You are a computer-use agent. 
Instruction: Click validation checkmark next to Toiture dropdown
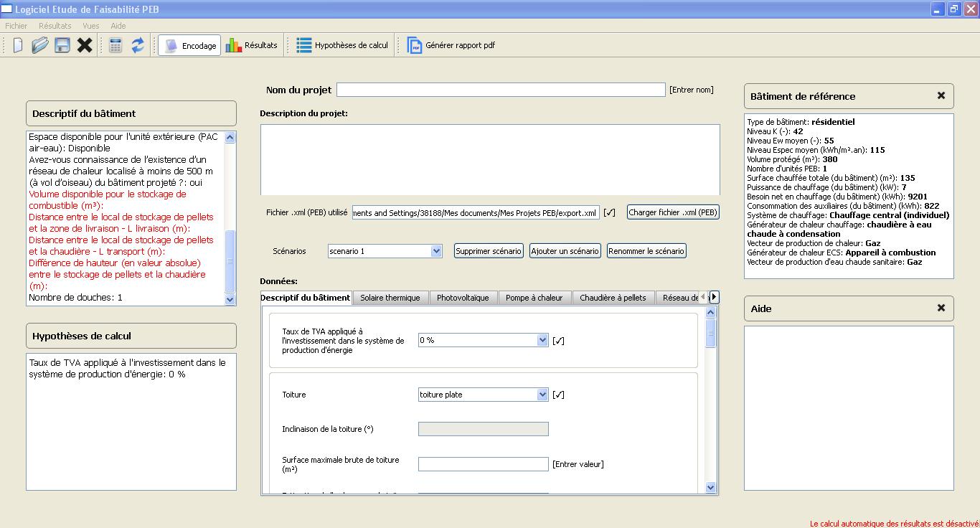pyautogui.click(x=559, y=395)
